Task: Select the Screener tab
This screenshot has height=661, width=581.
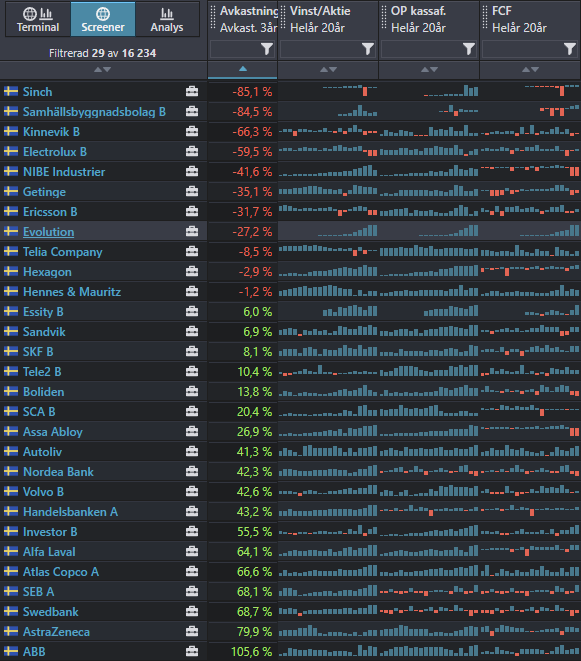Action: pyautogui.click(x=103, y=19)
